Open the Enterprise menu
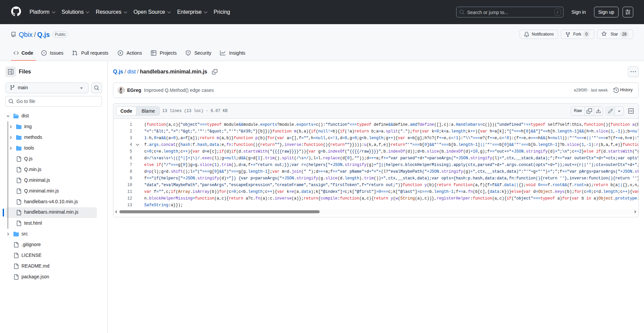 192,12
